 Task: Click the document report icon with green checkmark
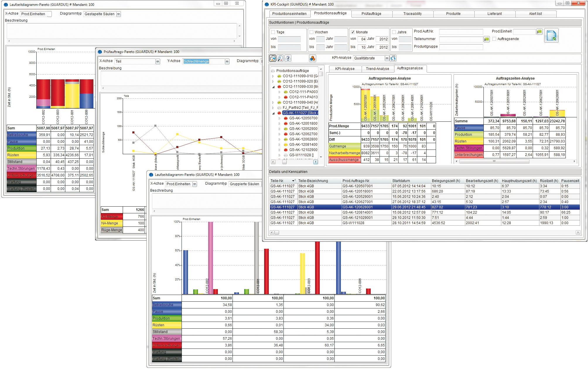[551, 36]
